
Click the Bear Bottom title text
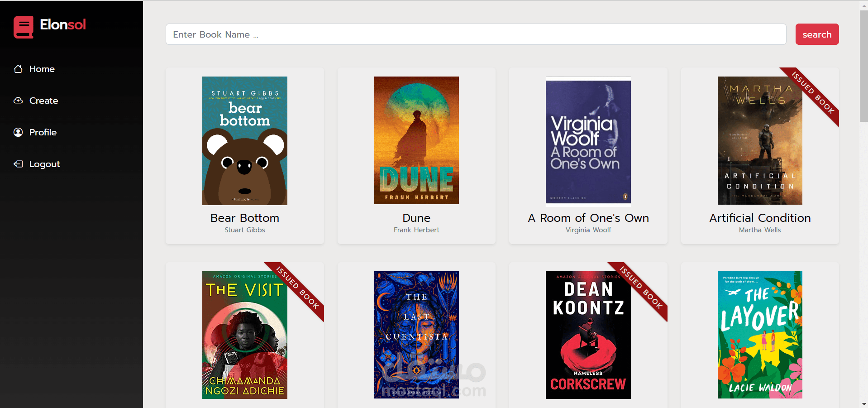pos(245,218)
